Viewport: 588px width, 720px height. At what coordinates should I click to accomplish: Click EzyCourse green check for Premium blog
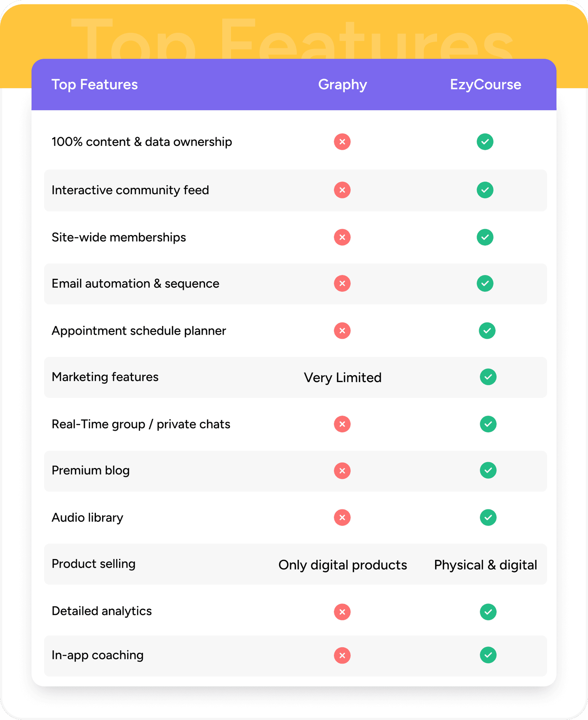[488, 471]
